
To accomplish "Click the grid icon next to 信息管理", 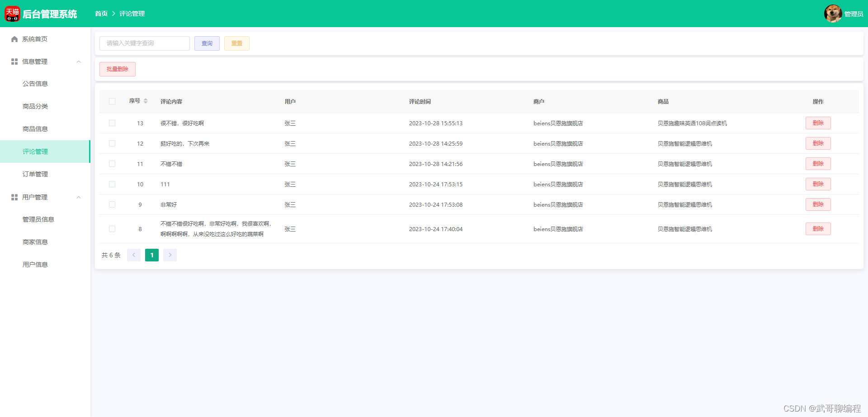I will coord(14,61).
